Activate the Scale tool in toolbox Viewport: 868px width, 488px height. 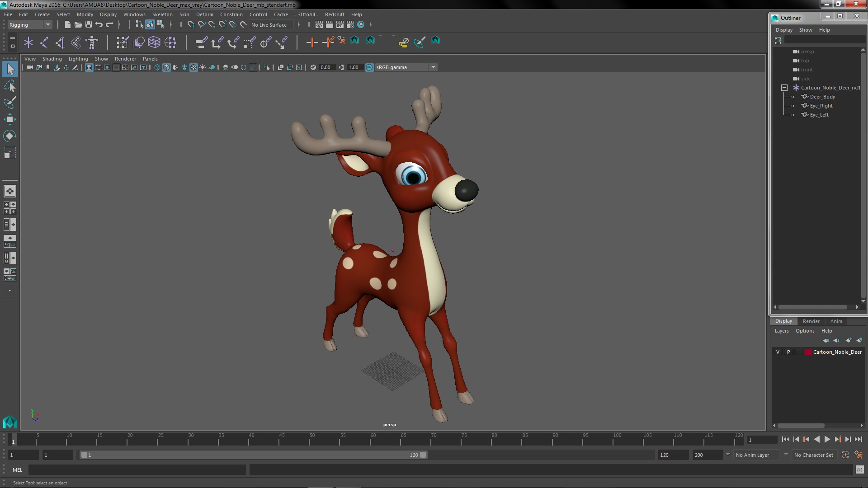10,153
